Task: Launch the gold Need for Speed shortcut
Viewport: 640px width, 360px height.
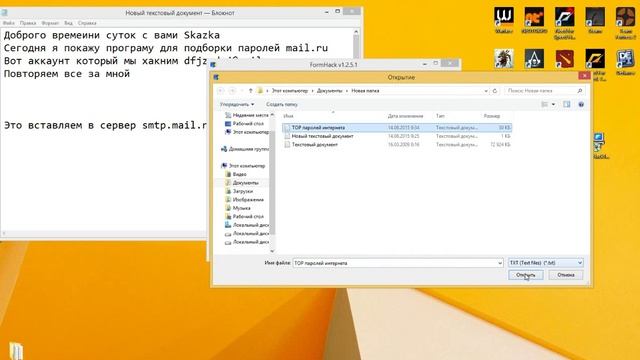Action: point(595,59)
